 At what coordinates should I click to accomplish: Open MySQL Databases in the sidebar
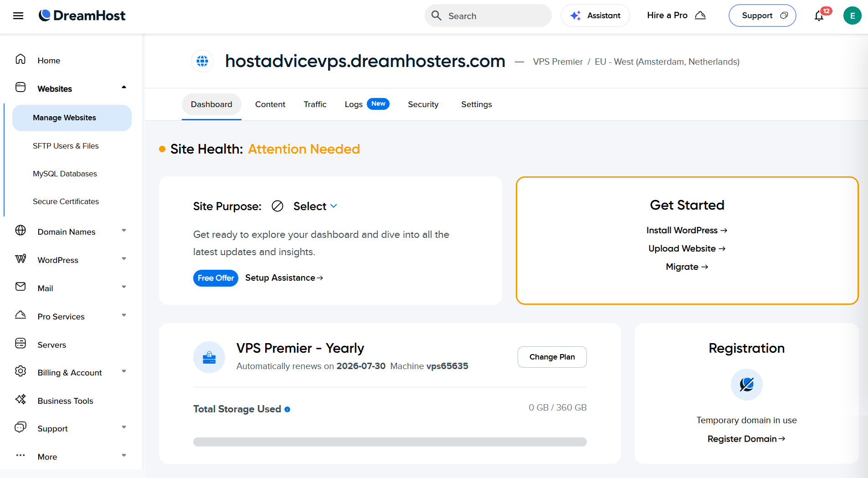[x=65, y=174]
